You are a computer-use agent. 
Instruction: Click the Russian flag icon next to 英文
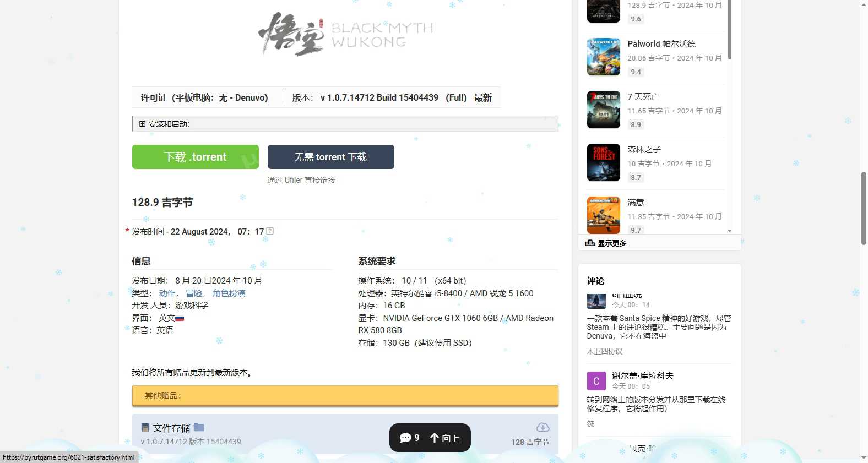click(x=180, y=318)
